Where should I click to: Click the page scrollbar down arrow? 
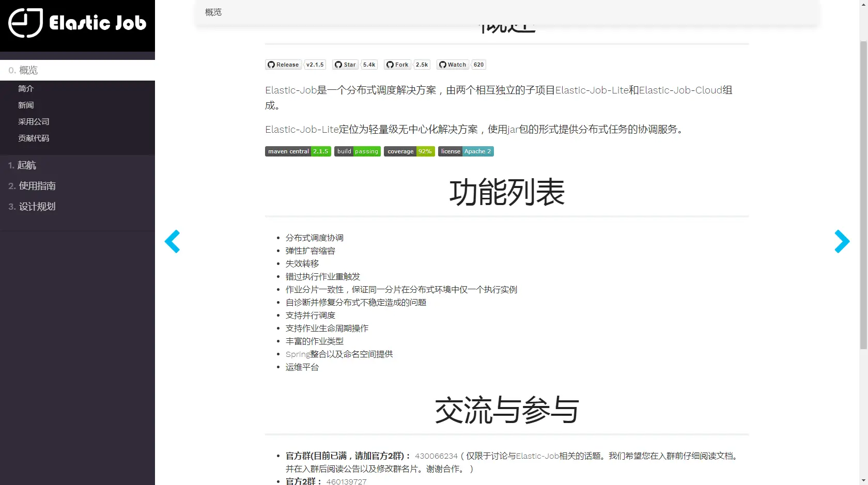pos(863,481)
